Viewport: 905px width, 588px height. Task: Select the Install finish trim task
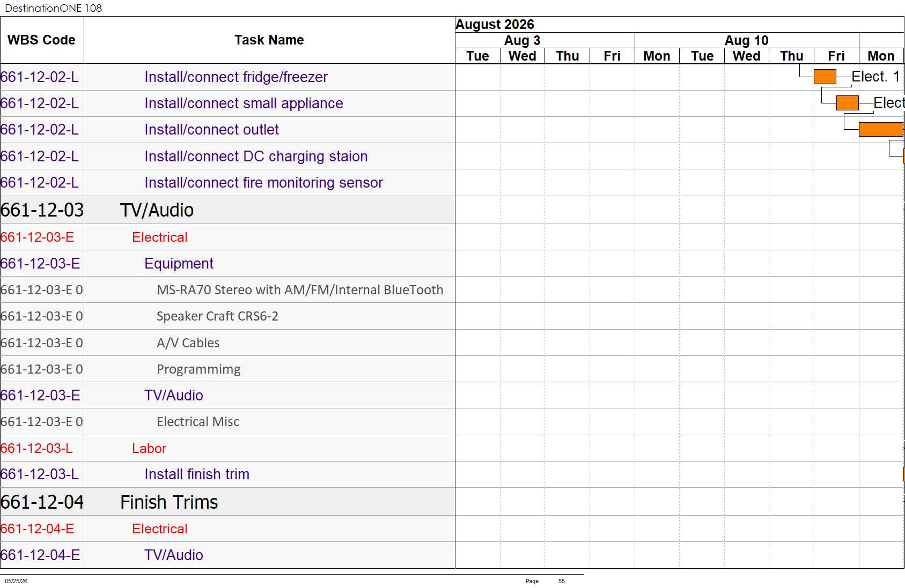[x=196, y=474]
